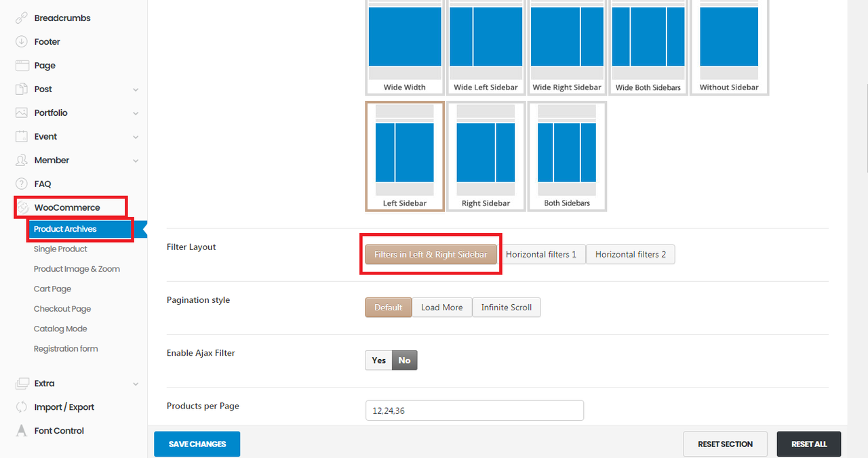Set pagination style to Default
The image size is (868, 458).
389,308
